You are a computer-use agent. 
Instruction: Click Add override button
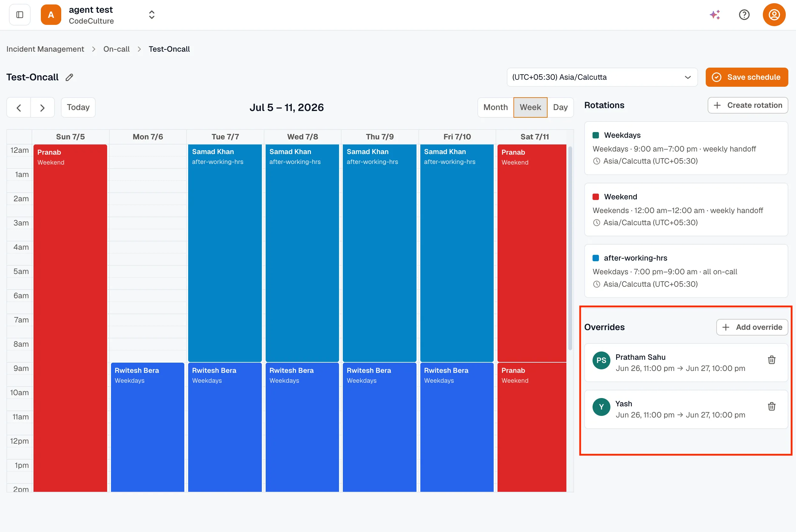click(x=752, y=328)
